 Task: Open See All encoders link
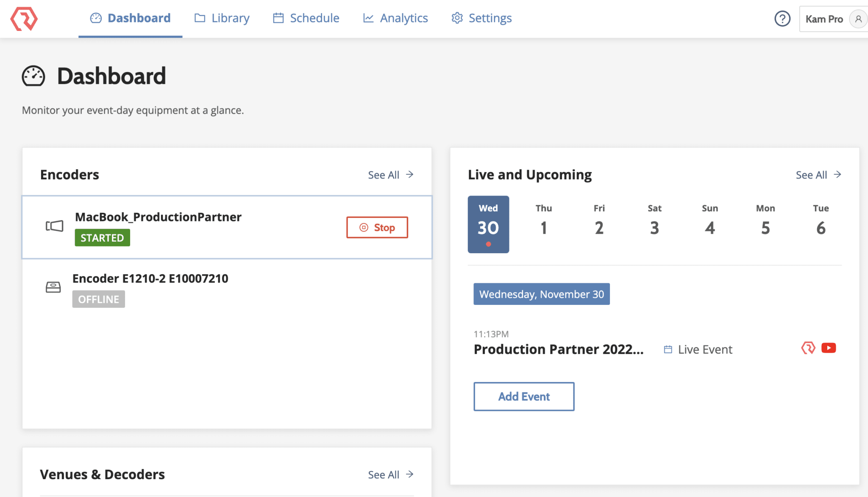tap(390, 175)
